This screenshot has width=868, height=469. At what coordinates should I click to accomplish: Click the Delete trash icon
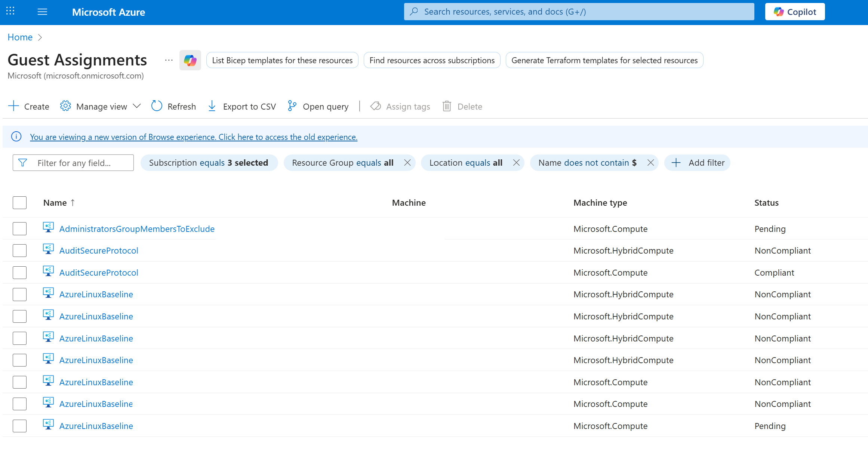point(447,106)
